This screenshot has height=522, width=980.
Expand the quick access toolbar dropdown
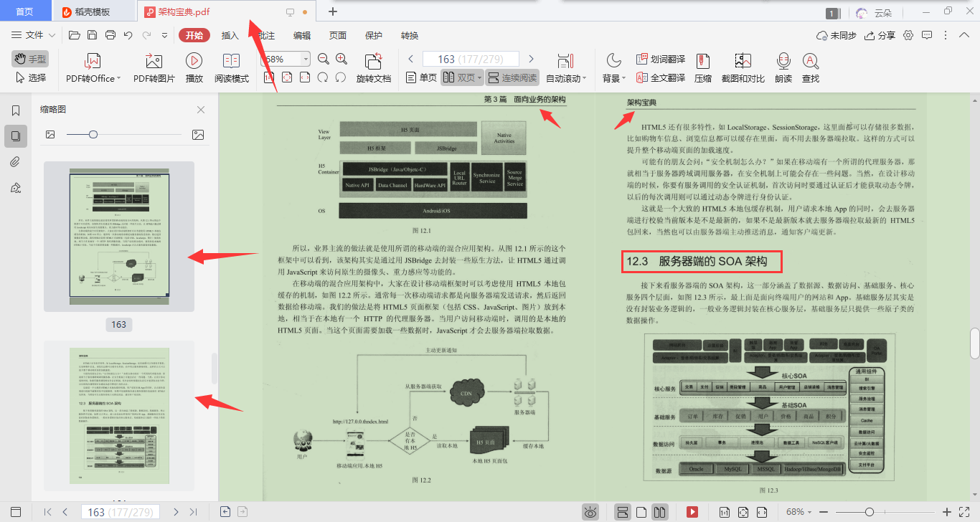tap(164, 35)
